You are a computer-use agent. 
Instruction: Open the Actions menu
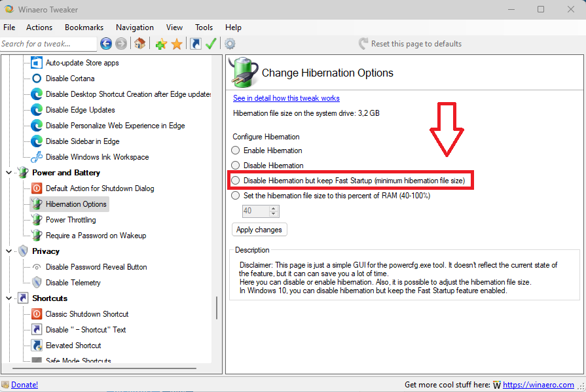[x=39, y=27]
